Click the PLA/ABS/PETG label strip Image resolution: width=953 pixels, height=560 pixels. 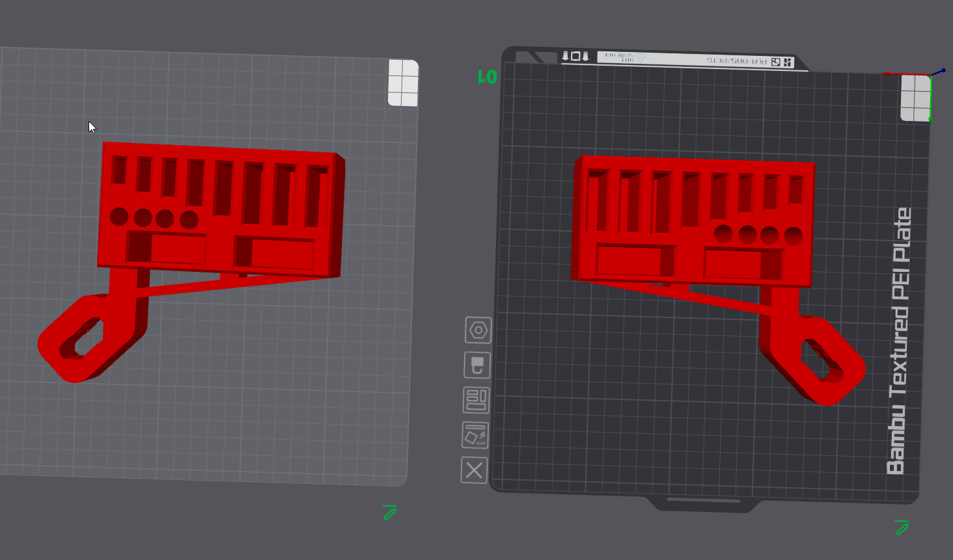pyautogui.click(x=696, y=60)
